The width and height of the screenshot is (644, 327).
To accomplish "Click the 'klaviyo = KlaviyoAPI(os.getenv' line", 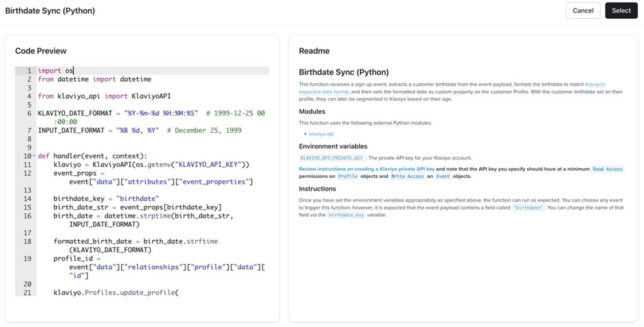I will click(151, 164).
